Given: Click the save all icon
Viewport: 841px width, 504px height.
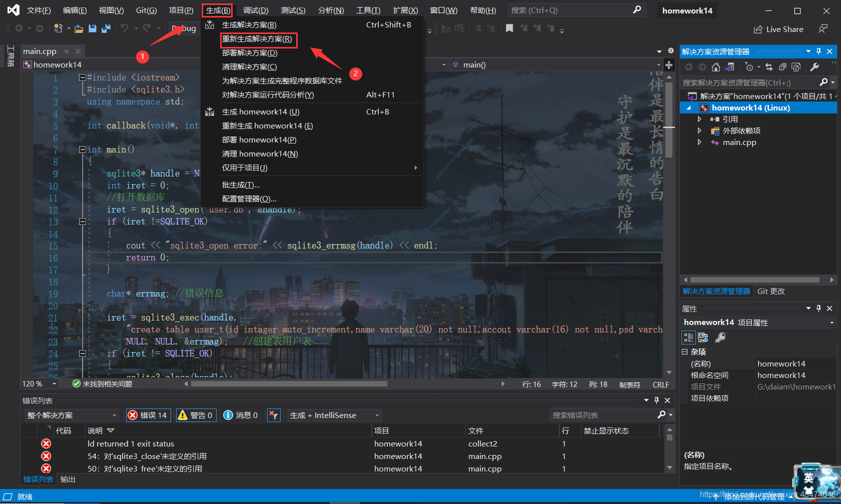Looking at the screenshot, I should [106, 29].
